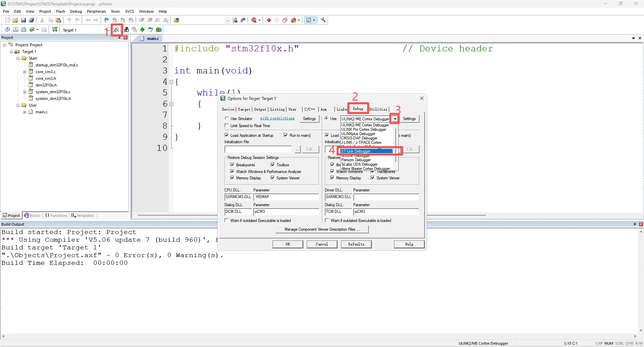This screenshot has width=644, height=347.
Task: Expand the system_stm32f10x.c tree node
Action: point(25,92)
